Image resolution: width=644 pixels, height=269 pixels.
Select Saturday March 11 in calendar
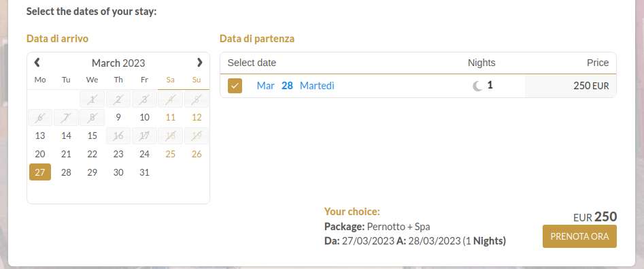pyautogui.click(x=171, y=118)
